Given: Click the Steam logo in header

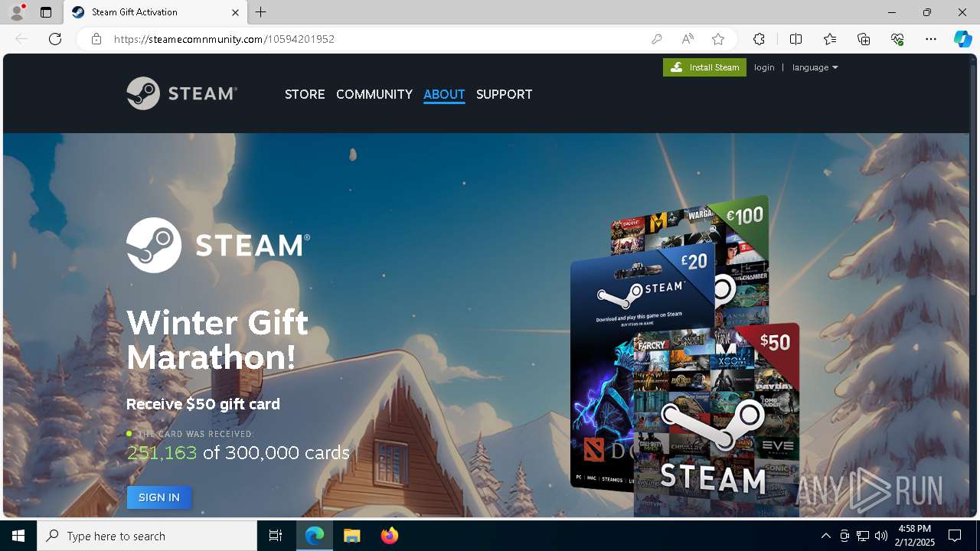Looking at the screenshot, I should coord(181,93).
